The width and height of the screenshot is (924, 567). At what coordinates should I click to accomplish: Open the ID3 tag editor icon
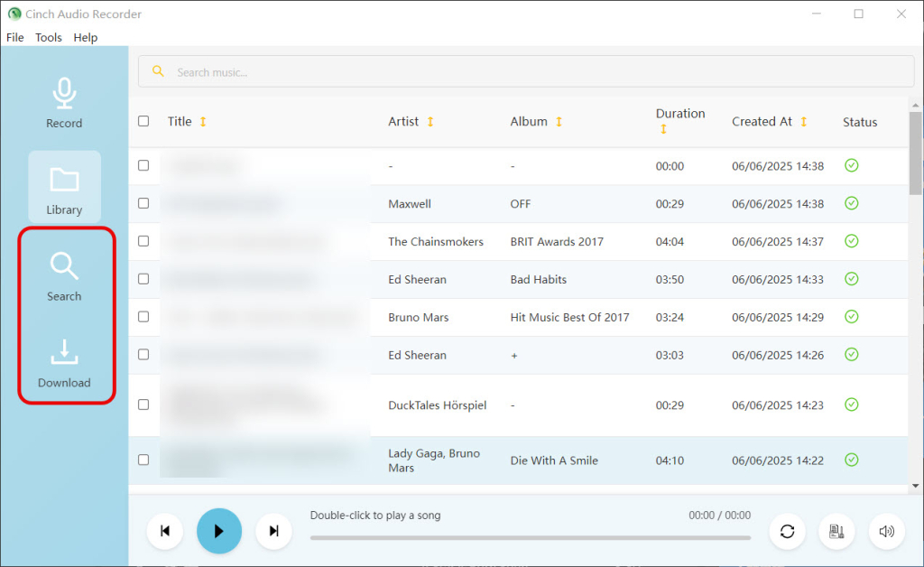tap(836, 531)
